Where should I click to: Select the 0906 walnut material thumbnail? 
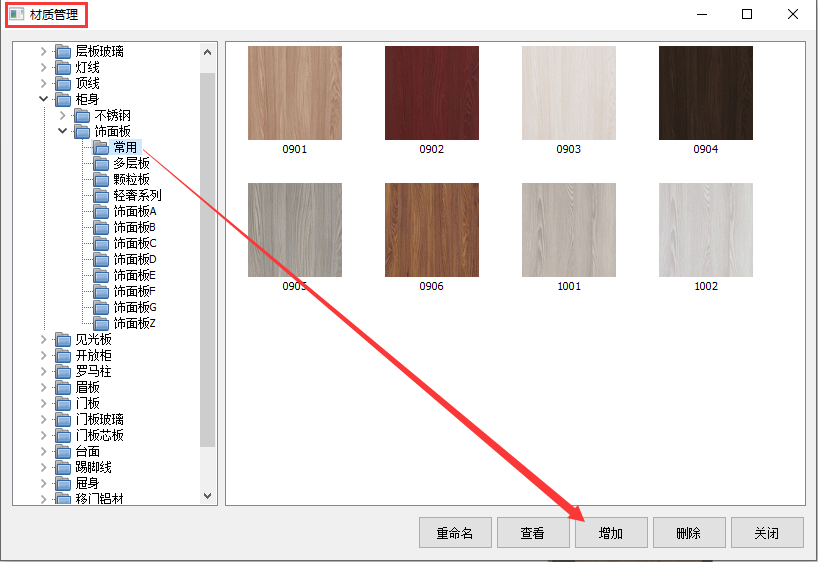pos(432,230)
